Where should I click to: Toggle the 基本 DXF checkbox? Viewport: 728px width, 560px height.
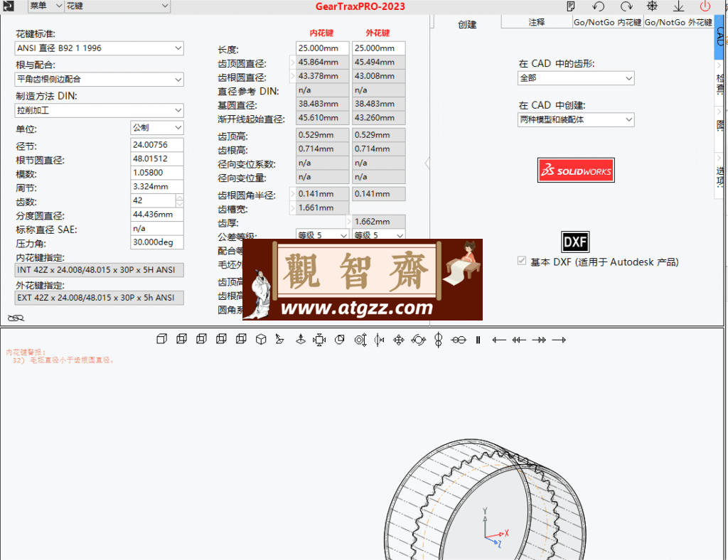tap(522, 261)
